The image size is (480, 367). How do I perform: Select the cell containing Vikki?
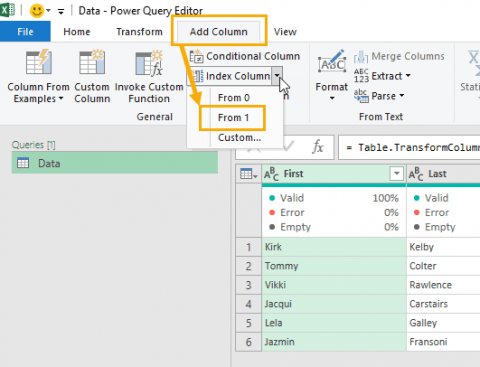pos(334,285)
